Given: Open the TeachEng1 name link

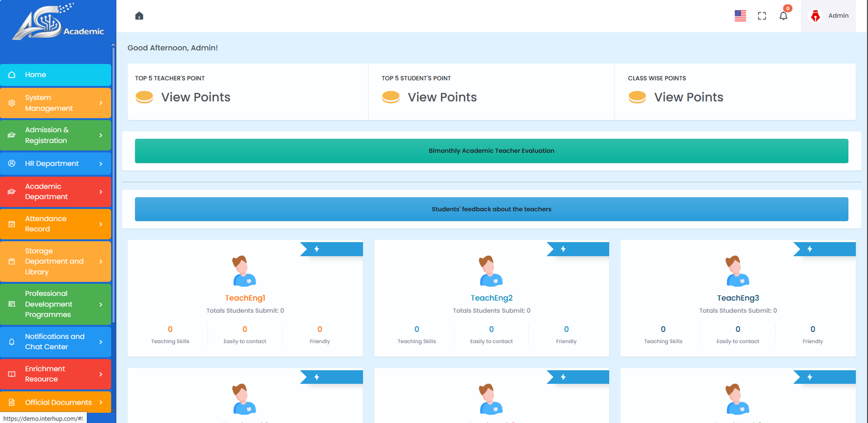Looking at the screenshot, I should tap(245, 298).
